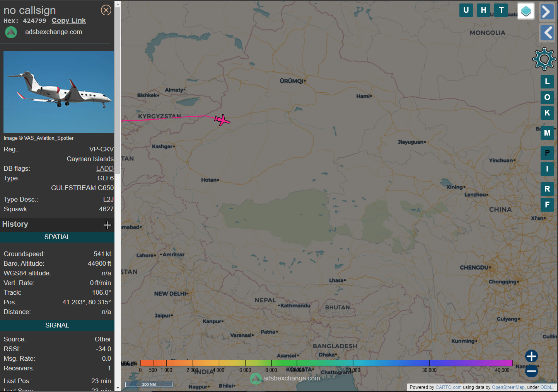The width and height of the screenshot is (558, 392).
Task: Zoom in with the plus button
Action: coord(531,356)
